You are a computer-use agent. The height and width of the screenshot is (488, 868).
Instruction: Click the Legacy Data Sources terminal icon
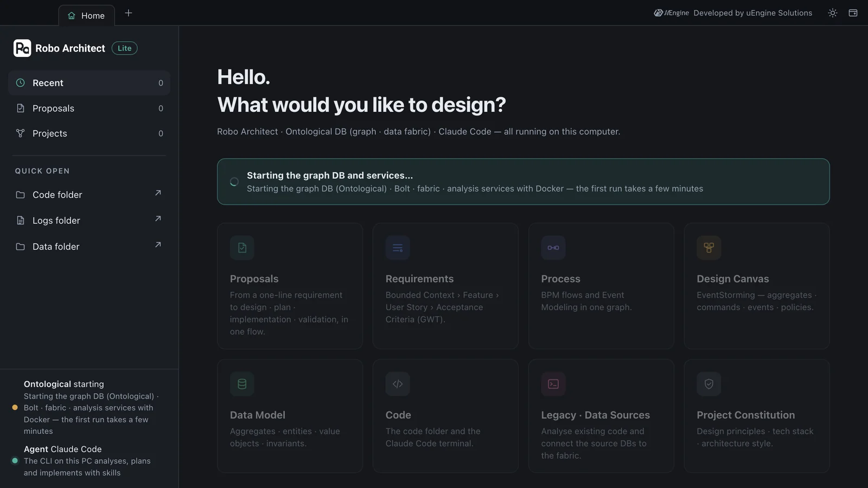pyautogui.click(x=553, y=384)
